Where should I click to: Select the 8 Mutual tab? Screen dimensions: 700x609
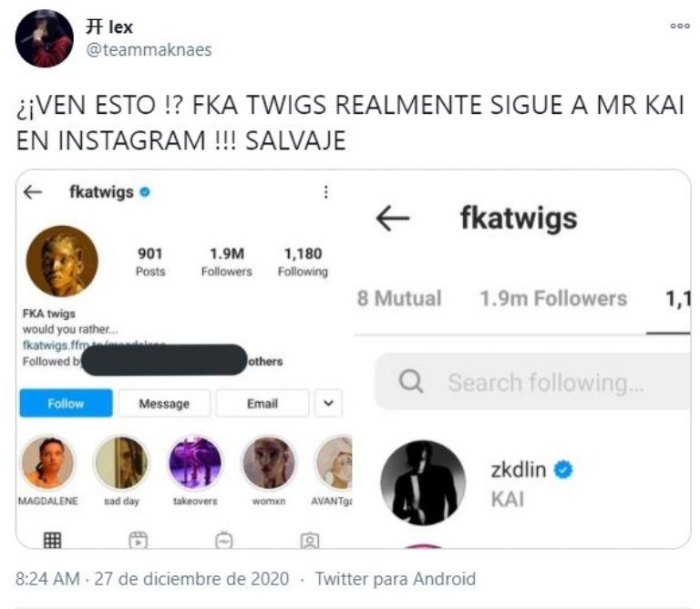[399, 298]
